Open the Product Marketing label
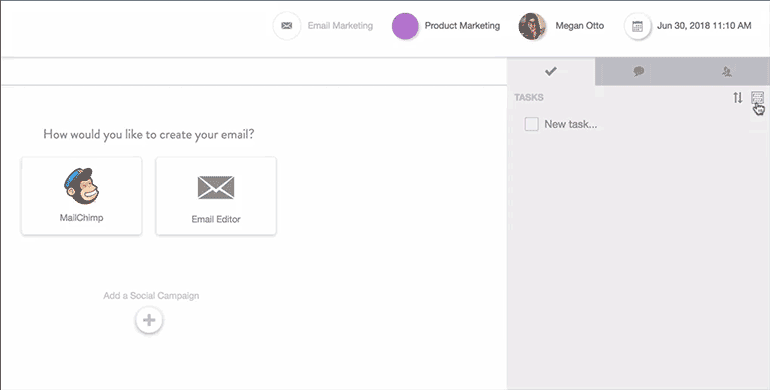Screen dimensions: 770x390 [462, 26]
